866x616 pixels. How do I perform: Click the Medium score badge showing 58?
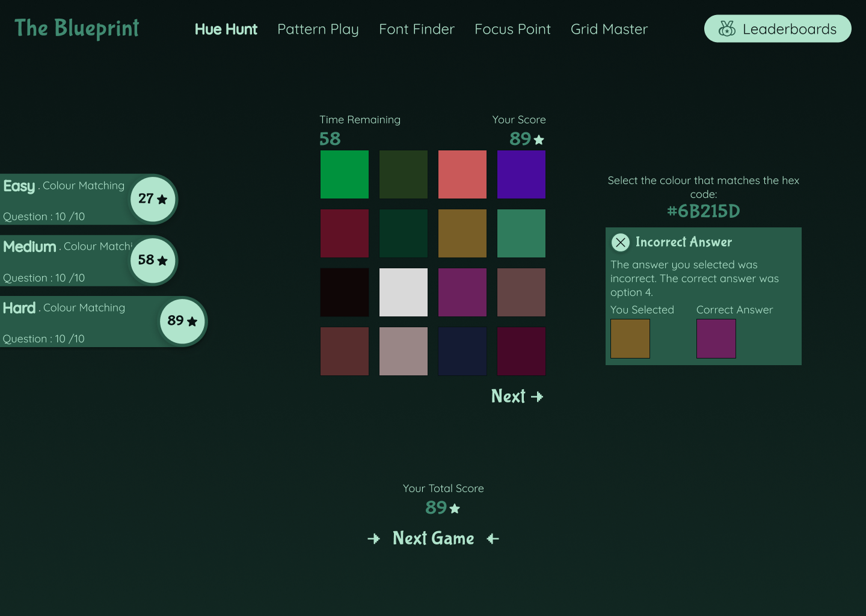point(153,260)
